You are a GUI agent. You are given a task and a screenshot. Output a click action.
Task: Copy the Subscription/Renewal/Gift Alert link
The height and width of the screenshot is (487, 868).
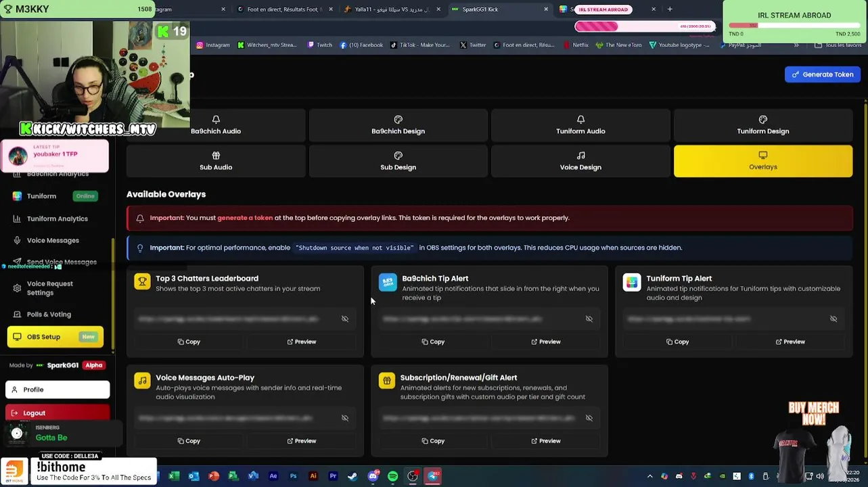point(433,441)
